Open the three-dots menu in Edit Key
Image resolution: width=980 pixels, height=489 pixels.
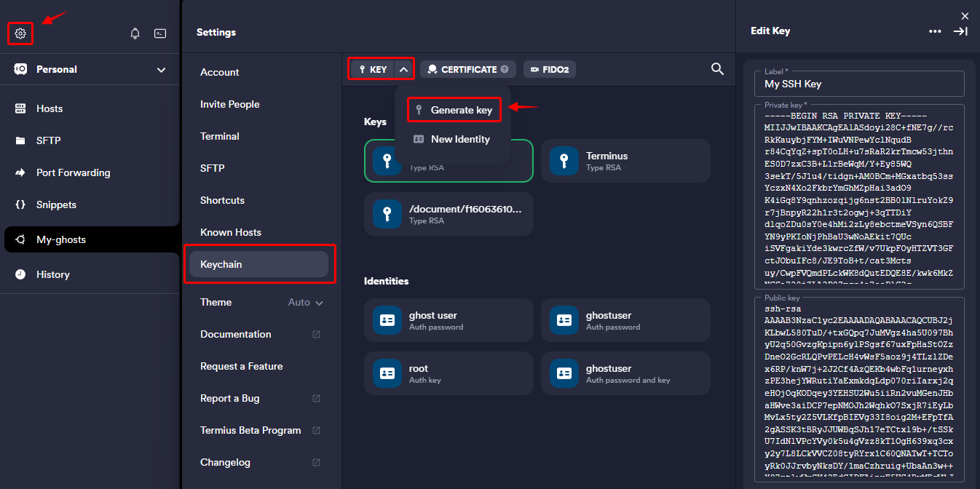pos(935,31)
